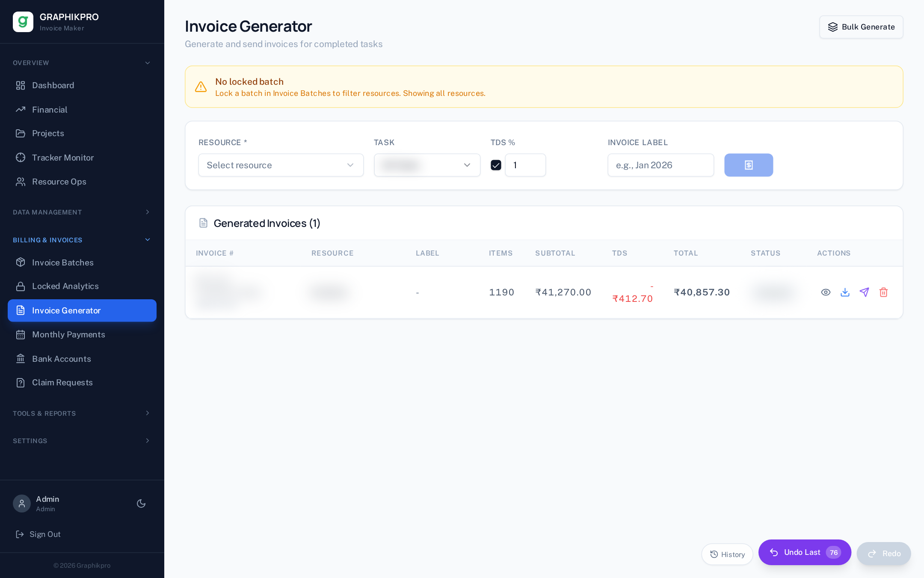Select Invoice Generator in sidebar
The width and height of the screenshot is (924, 578).
(x=82, y=310)
